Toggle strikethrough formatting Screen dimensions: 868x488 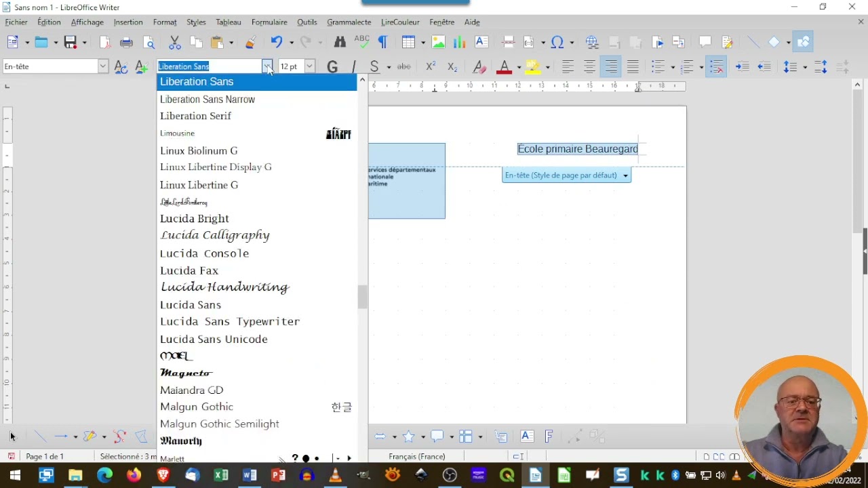(x=404, y=66)
